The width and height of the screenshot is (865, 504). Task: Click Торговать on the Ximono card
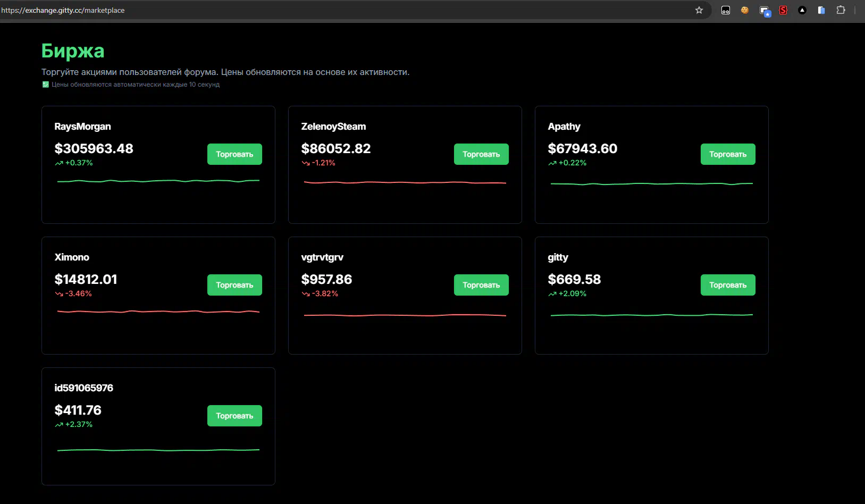coord(234,285)
